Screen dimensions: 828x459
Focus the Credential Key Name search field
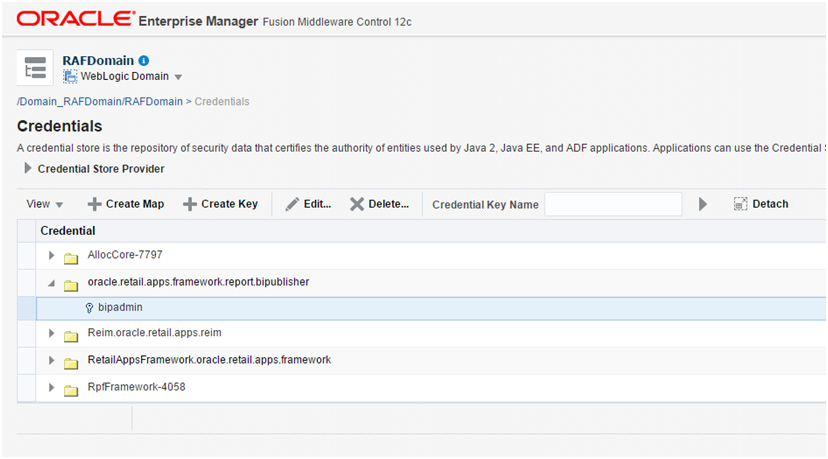(x=612, y=204)
